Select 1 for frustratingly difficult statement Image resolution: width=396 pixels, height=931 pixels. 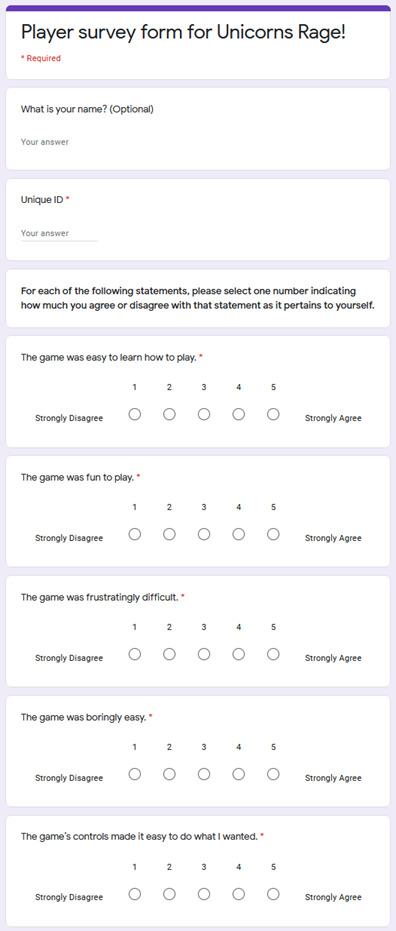pos(135,654)
